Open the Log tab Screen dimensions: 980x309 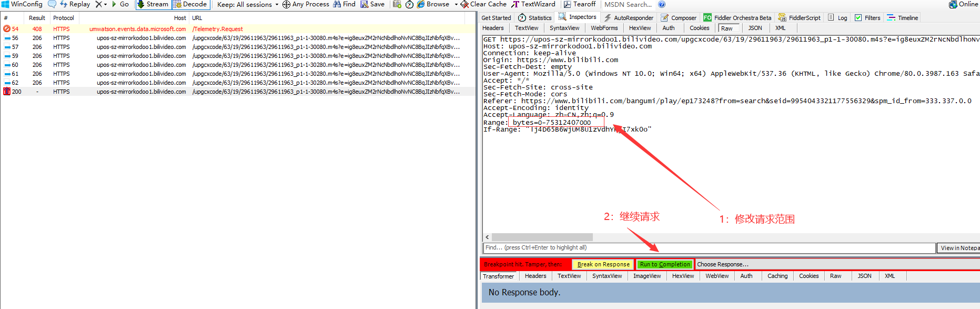tap(837, 18)
